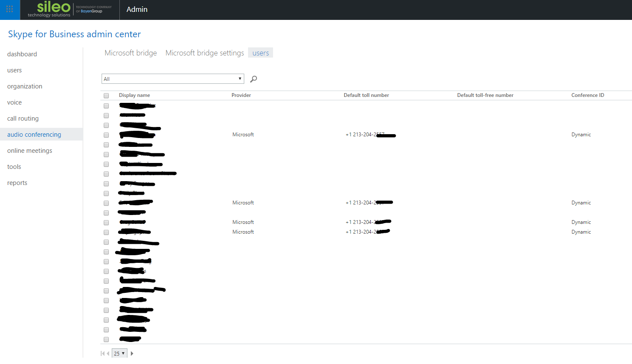632x364 pixels.
Task: Toggle the select-all checkbox in header
Action: 106,96
